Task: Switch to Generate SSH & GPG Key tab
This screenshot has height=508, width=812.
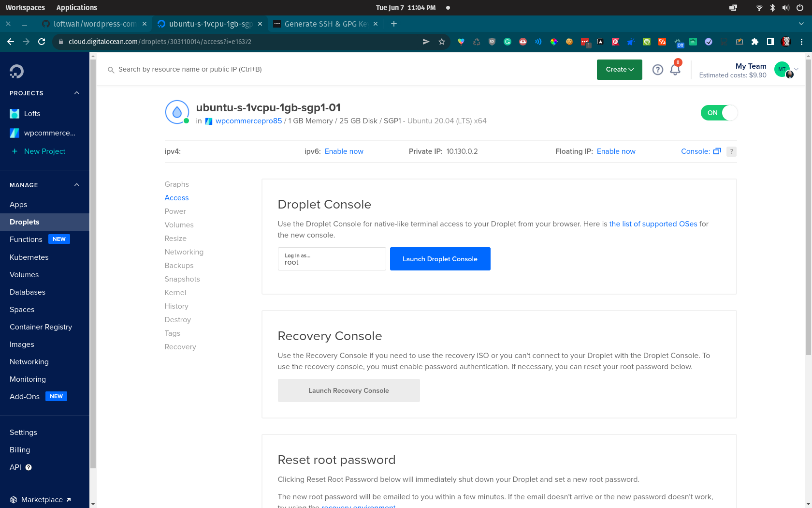Action: tap(326, 24)
